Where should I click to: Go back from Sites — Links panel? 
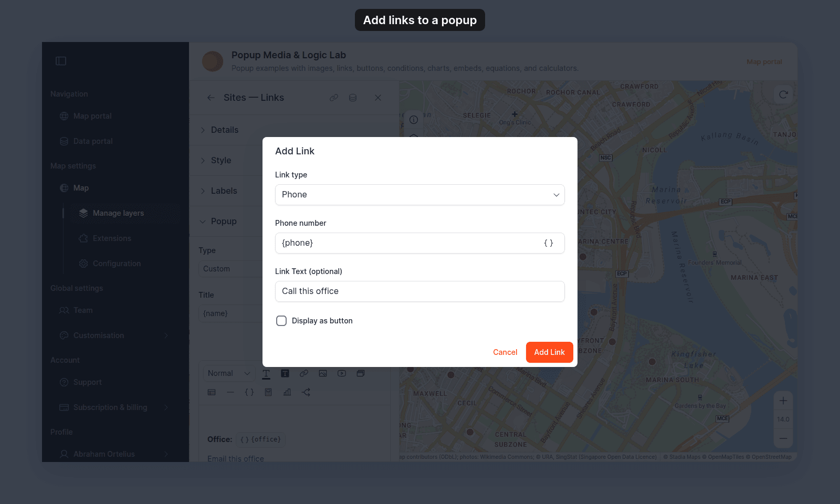tap(211, 98)
